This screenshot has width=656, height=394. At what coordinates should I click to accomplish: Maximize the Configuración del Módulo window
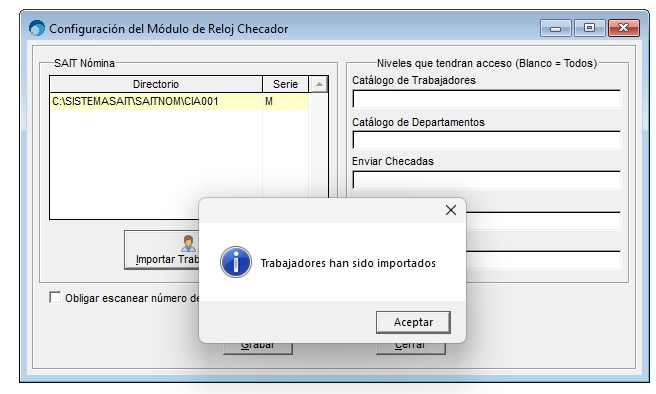click(589, 28)
